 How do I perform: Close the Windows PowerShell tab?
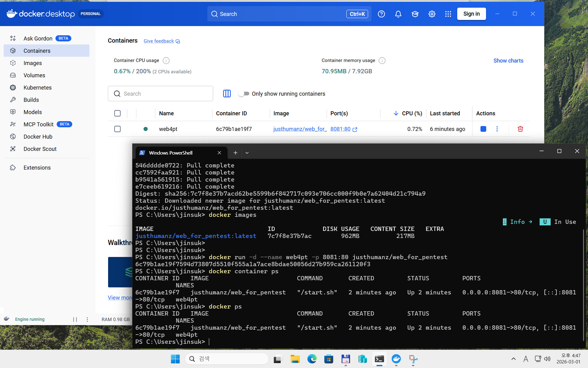(219, 153)
